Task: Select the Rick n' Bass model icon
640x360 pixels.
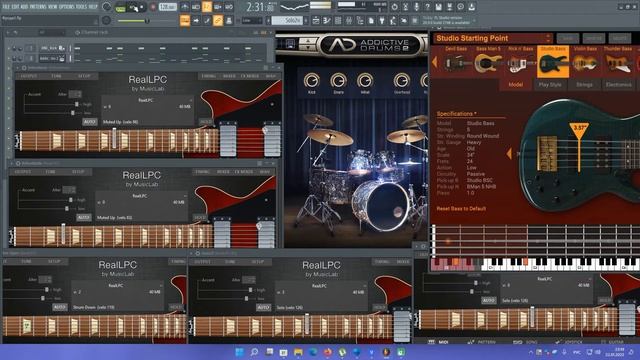Action: tap(520, 61)
